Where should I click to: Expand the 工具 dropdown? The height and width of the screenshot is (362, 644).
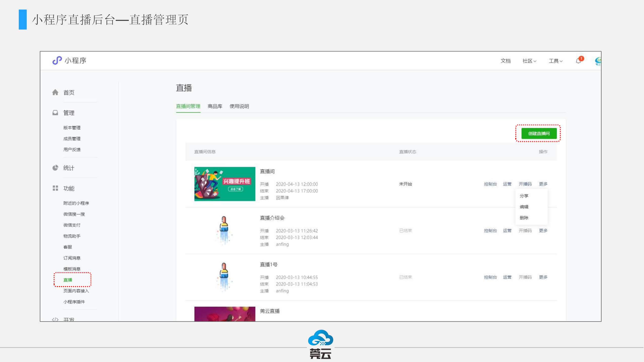[x=555, y=61]
